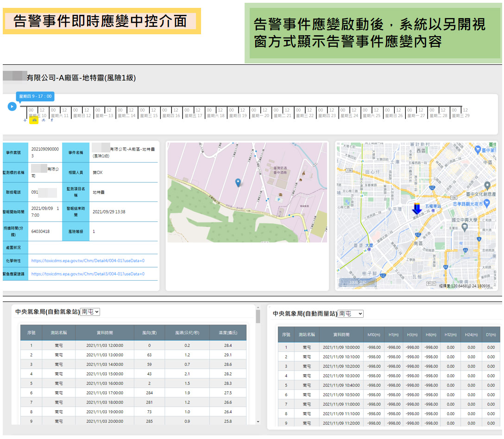Click the 1000 公尺 map scale bar
This screenshot has height=439, width=504.
pos(358,282)
